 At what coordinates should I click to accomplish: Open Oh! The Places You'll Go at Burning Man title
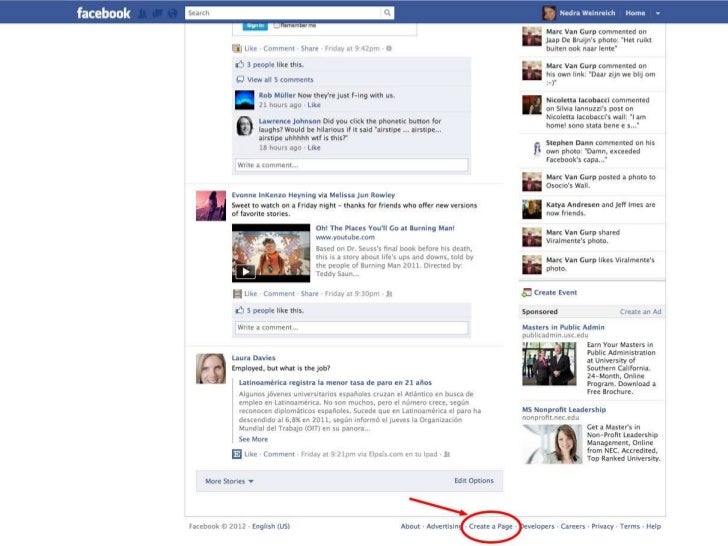coord(385,228)
